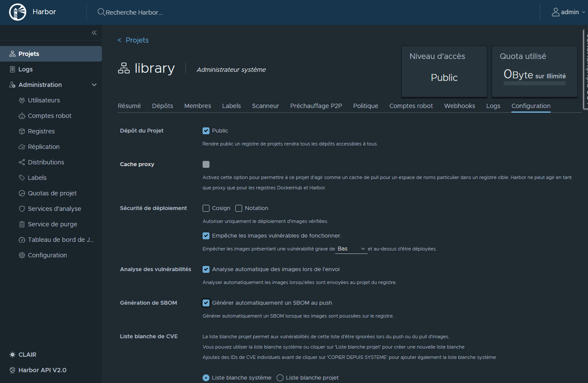Uncheck the Public project checkbox
Viewport: 588px width, 383px height.
(206, 131)
